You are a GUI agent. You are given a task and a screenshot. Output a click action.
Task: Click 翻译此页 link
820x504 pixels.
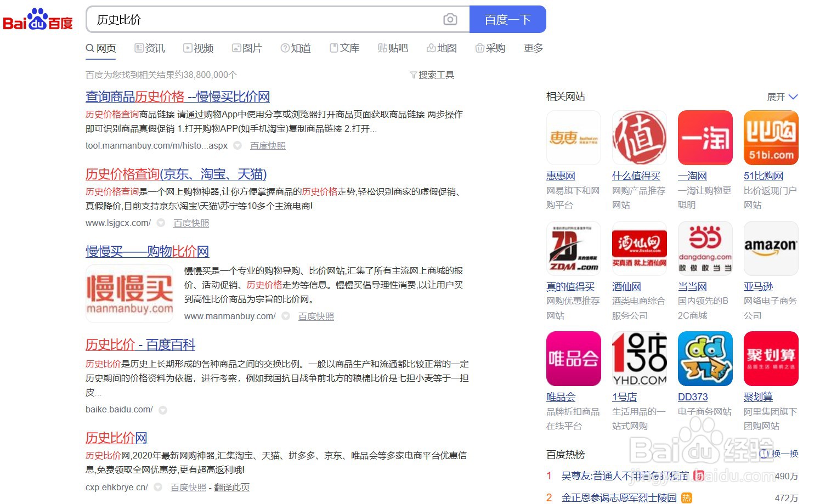coord(231,487)
